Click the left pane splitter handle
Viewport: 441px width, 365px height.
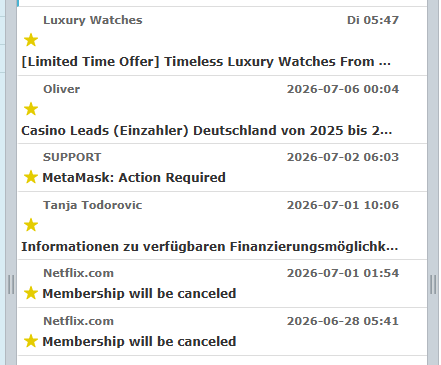click(x=11, y=284)
